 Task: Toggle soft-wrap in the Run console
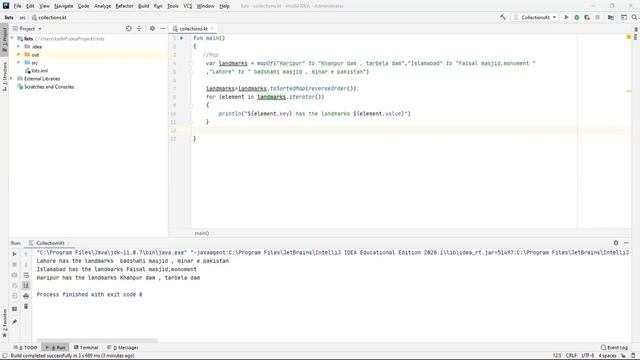(26, 275)
